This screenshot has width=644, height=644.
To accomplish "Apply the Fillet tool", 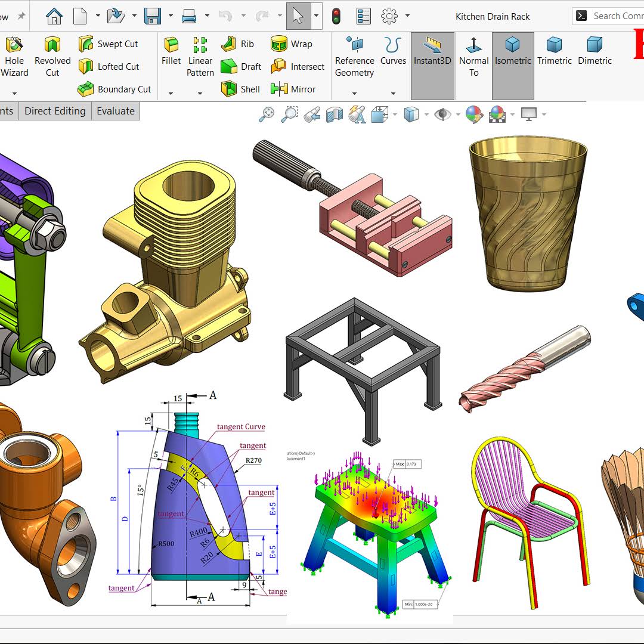I will click(x=171, y=51).
